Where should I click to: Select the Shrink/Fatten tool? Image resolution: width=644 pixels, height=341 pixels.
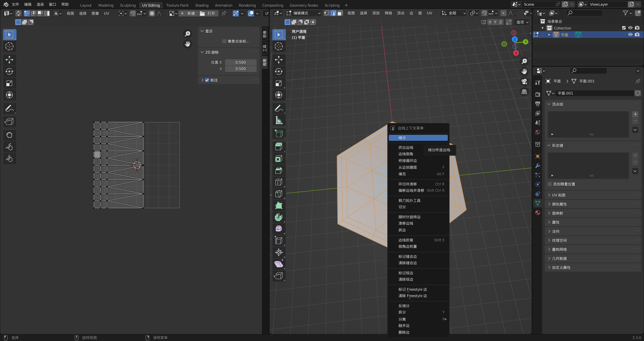[x=279, y=252]
